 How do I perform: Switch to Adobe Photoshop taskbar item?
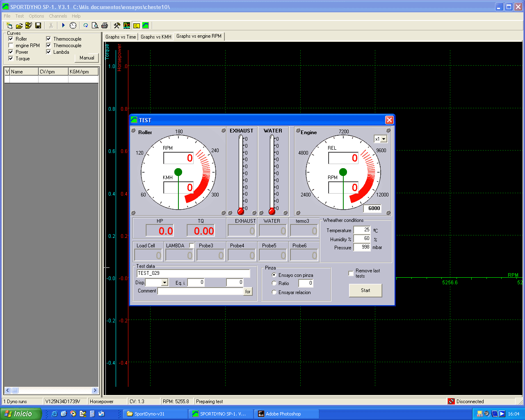pos(287,414)
